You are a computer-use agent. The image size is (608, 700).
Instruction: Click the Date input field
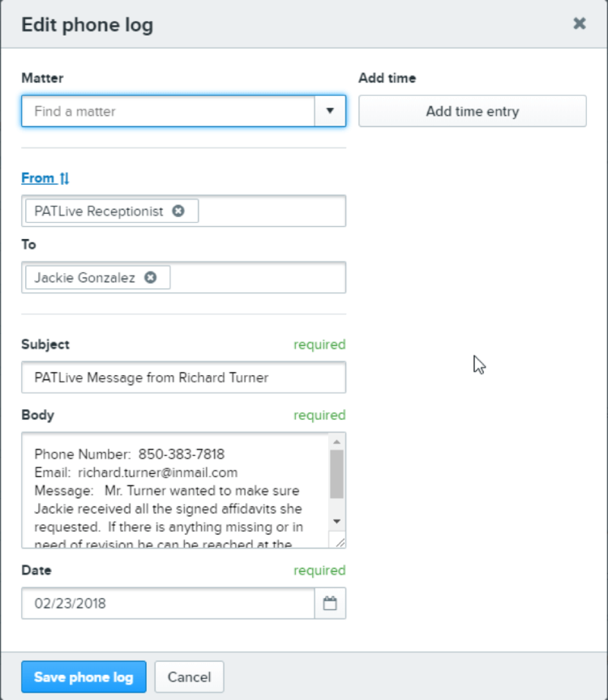tap(168, 603)
